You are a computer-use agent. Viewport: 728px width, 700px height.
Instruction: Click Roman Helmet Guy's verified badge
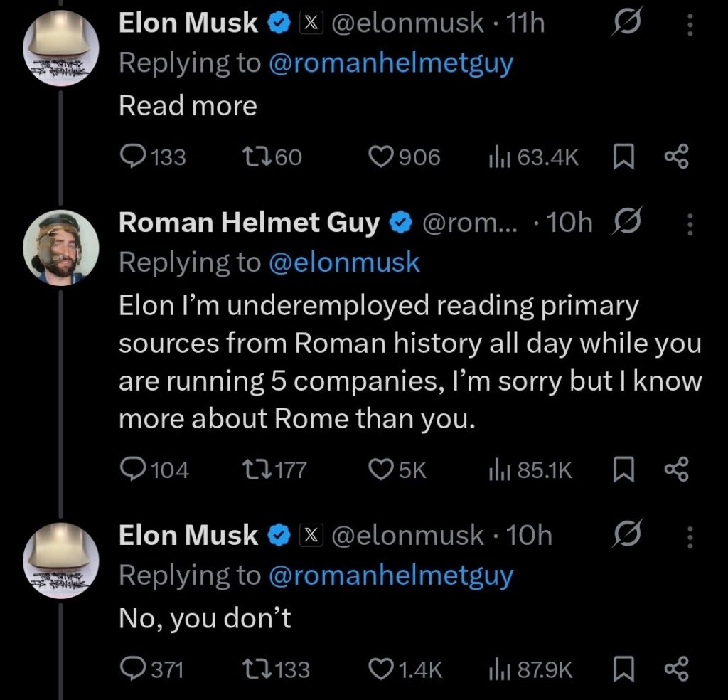coord(400,221)
